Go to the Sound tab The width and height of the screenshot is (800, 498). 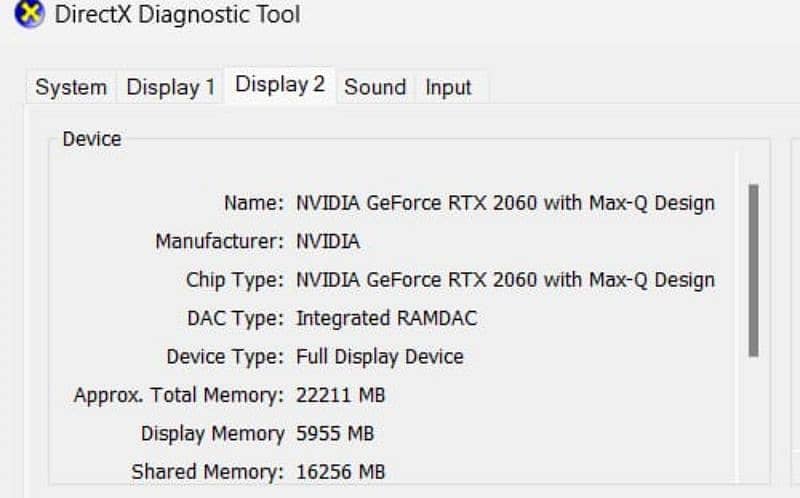(x=375, y=87)
